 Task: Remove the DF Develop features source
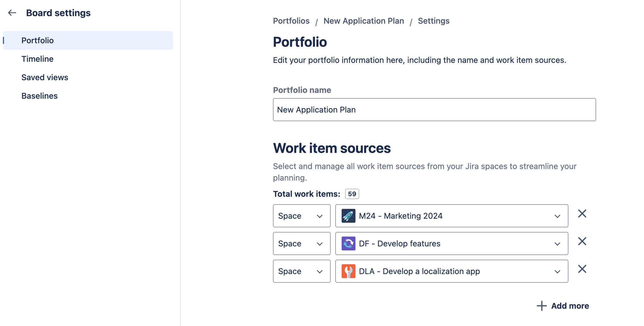pyautogui.click(x=582, y=241)
